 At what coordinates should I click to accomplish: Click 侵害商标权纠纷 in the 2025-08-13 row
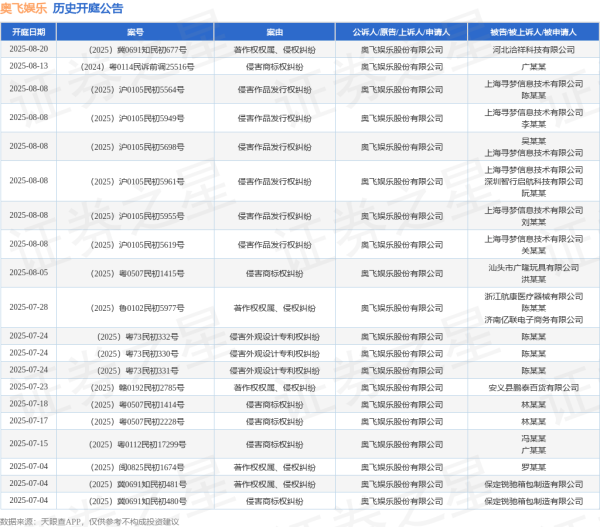275,67
